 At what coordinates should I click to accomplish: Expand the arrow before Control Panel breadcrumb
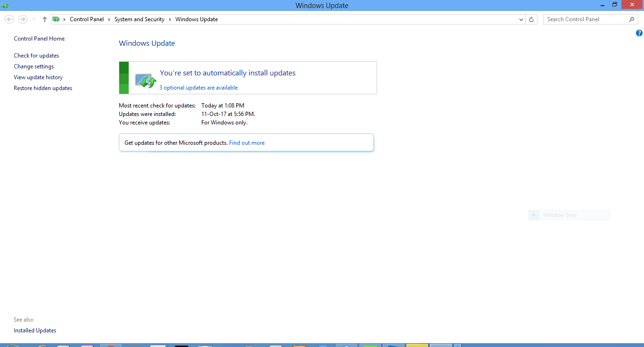pos(65,19)
